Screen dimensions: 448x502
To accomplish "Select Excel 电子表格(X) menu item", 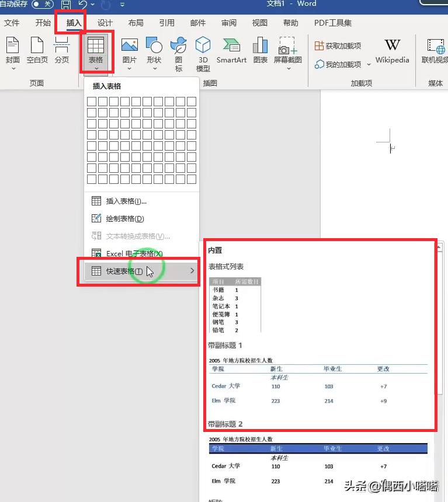I will (x=141, y=253).
